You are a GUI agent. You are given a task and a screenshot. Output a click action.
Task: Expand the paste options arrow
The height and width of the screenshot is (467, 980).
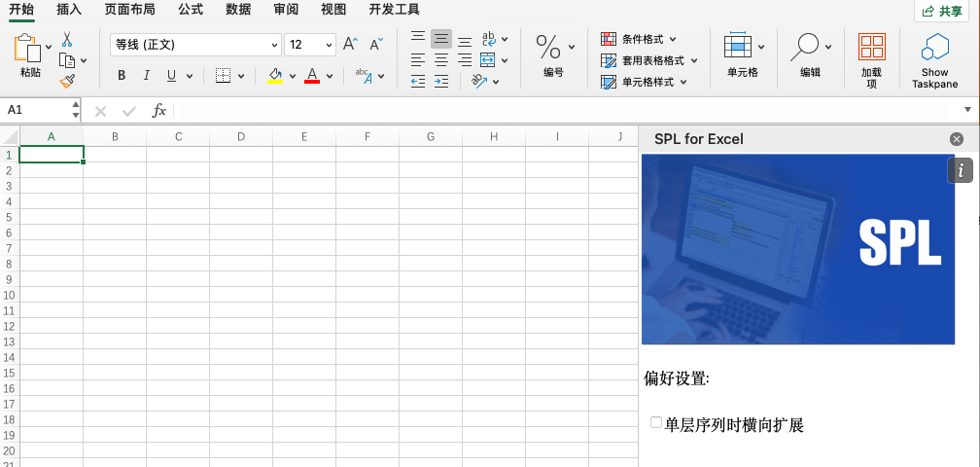pyautogui.click(x=50, y=48)
